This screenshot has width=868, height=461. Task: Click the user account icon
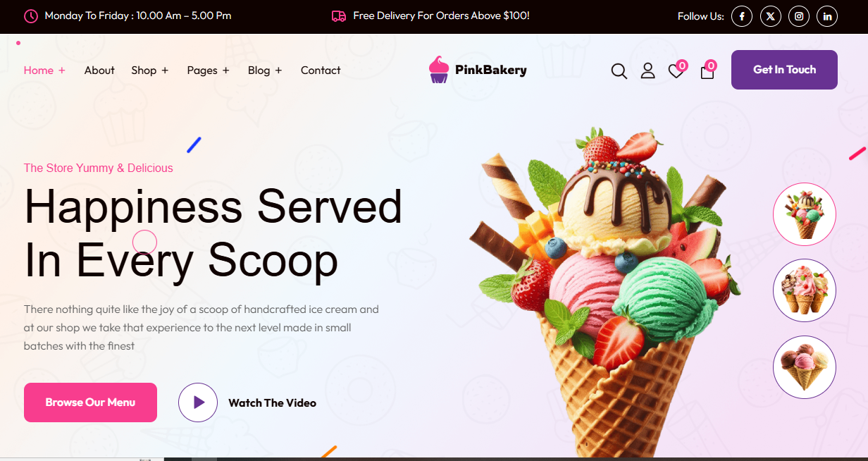point(647,70)
